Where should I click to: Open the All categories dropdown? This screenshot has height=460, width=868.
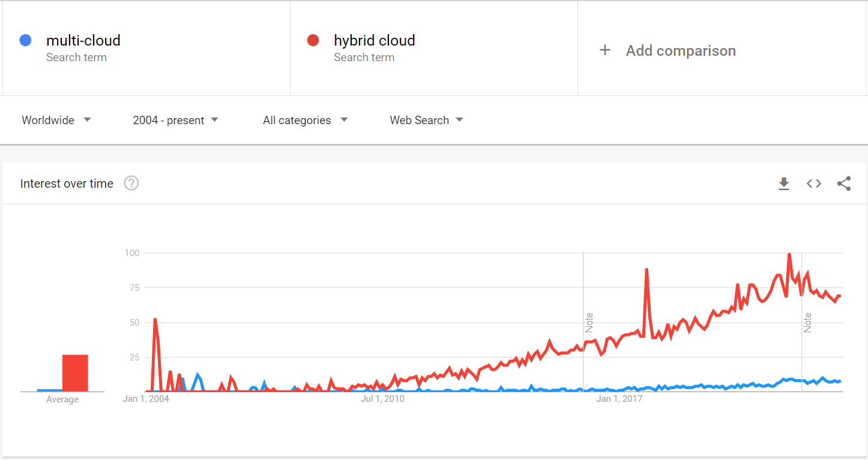point(305,120)
